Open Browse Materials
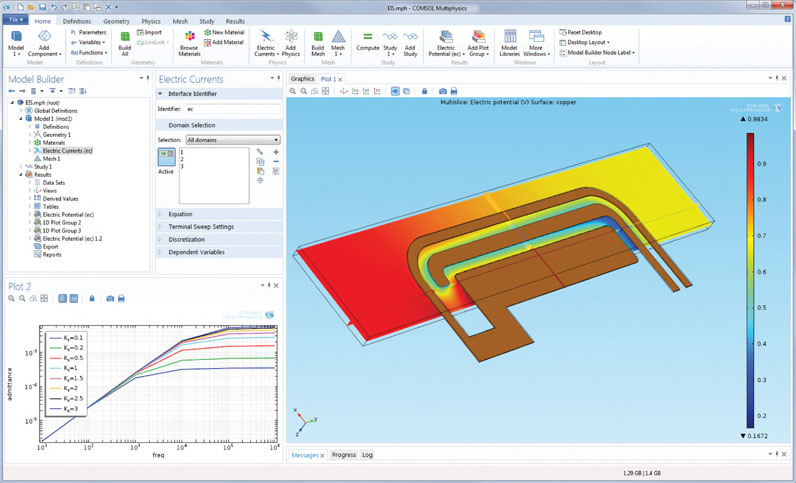The height and width of the screenshot is (483, 796). click(x=189, y=43)
